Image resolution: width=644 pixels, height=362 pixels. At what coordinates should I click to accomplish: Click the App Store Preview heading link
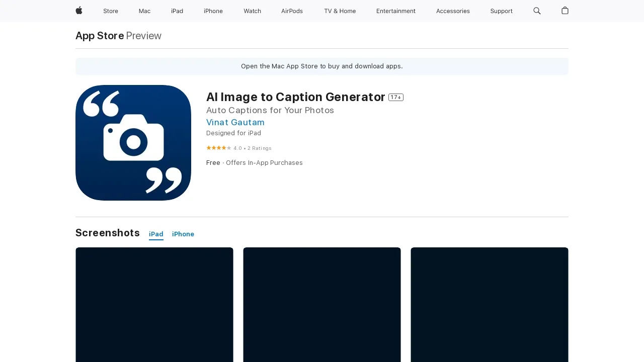point(99,36)
